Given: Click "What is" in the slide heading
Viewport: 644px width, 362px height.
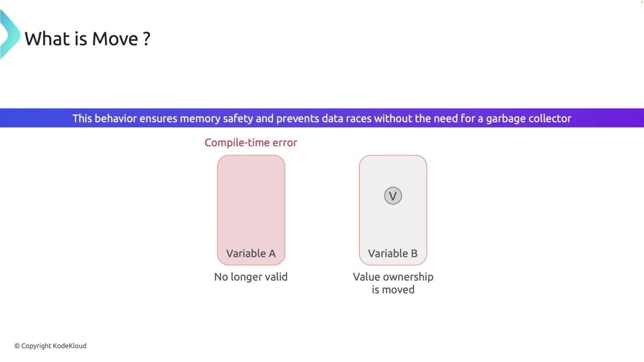Looking at the screenshot, I should (56, 39).
